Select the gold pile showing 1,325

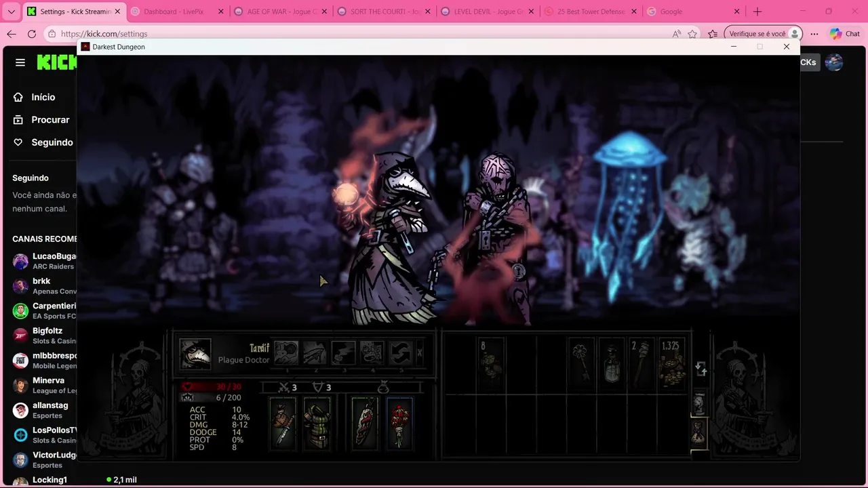click(671, 363)
